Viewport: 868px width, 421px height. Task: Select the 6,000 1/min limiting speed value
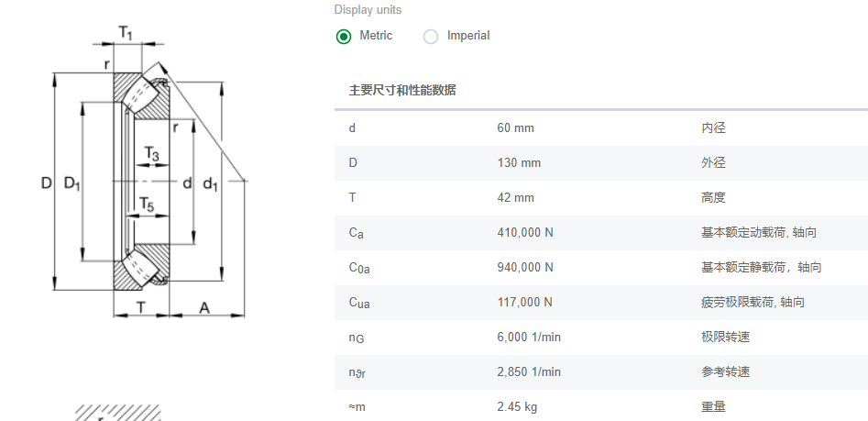[x=529, y=337]
